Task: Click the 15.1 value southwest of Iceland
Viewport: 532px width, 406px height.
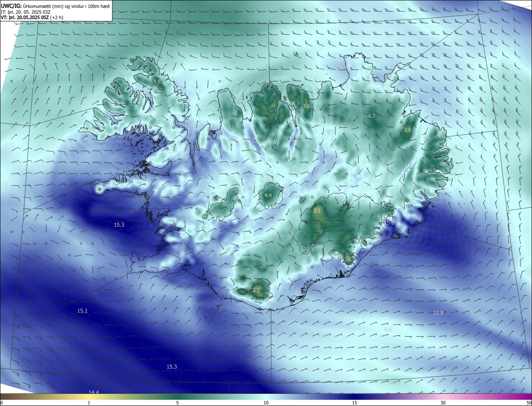Action: pyautogui.click(x=82, y=311)
